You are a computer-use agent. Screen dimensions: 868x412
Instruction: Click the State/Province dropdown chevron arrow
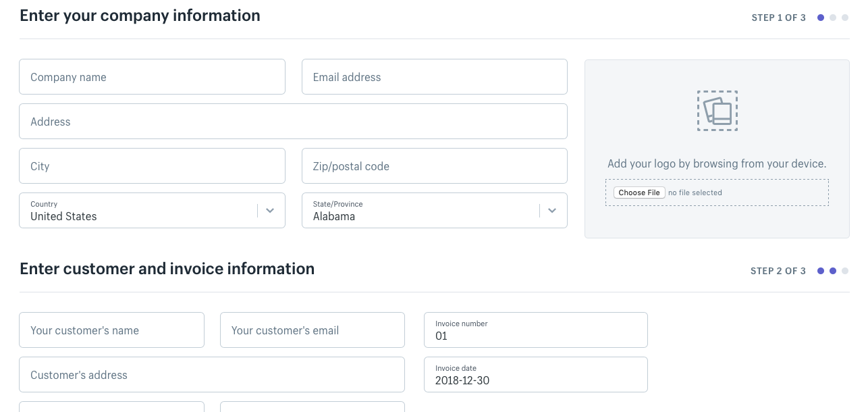(x=552, y=211)
